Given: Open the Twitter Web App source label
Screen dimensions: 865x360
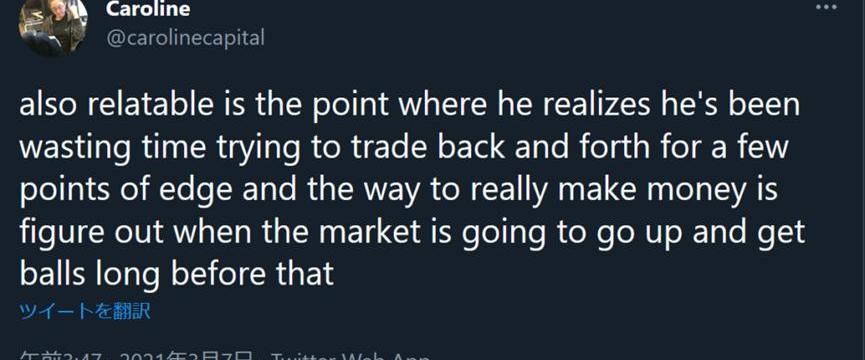Looking at the screenshot, I should coord(351,356).
